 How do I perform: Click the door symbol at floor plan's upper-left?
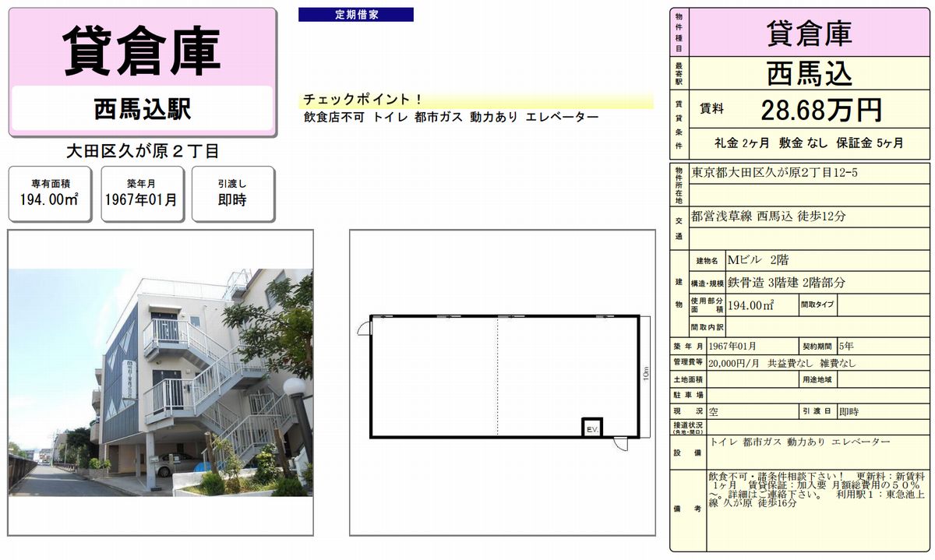[364, 327]
